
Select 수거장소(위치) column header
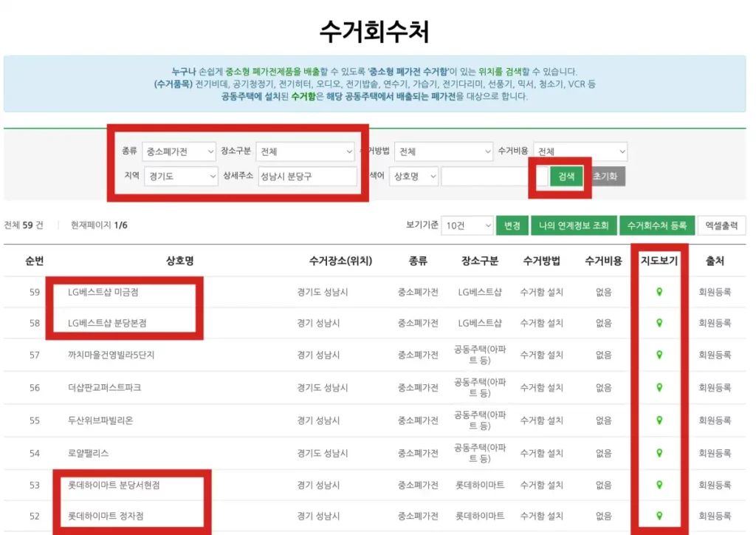point(340,261)
